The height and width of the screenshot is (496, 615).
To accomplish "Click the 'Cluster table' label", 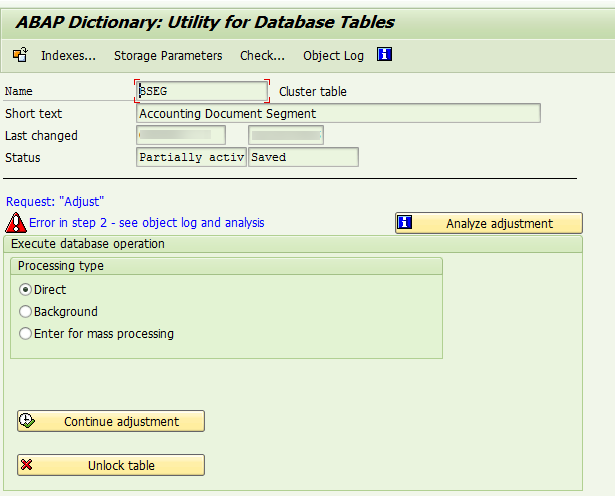I will (x=313, y=92).
